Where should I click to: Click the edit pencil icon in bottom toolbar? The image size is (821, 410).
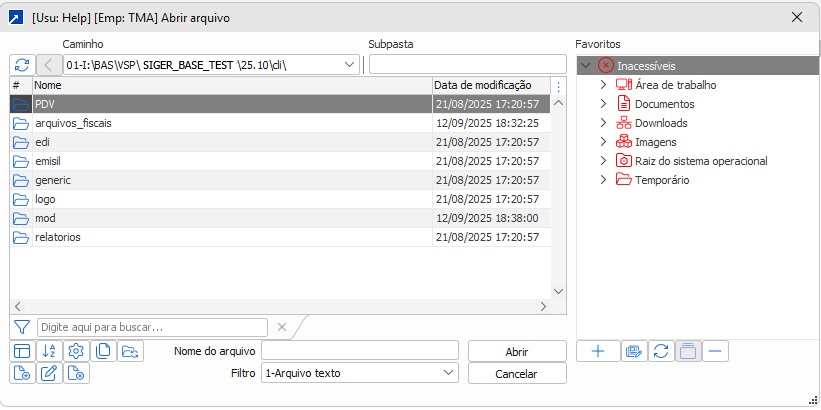49,374
